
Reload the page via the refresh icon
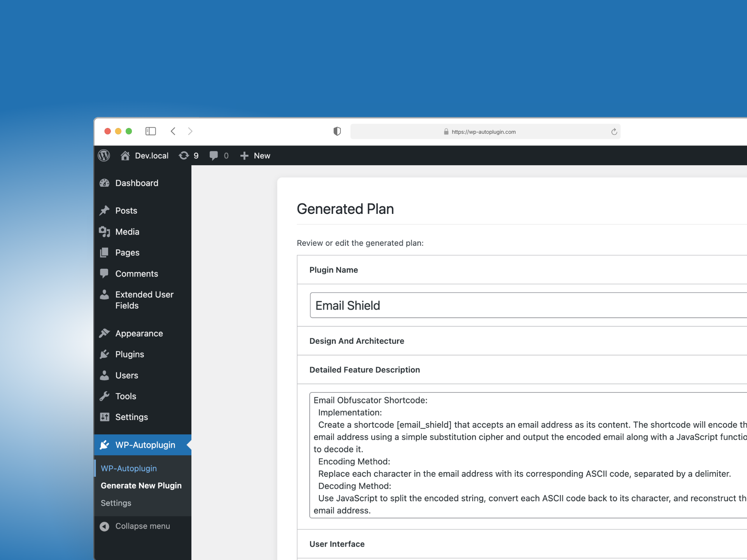[x=614, y=131]
